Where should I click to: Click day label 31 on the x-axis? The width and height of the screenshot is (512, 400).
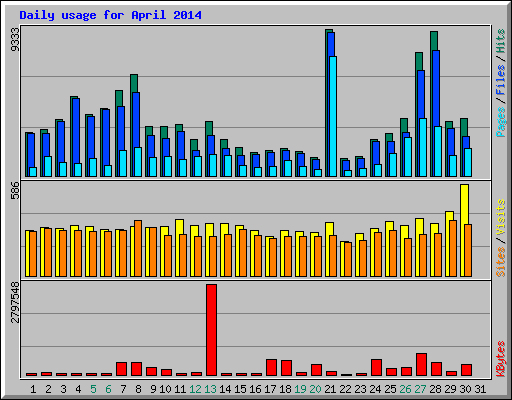click(480, 389)
